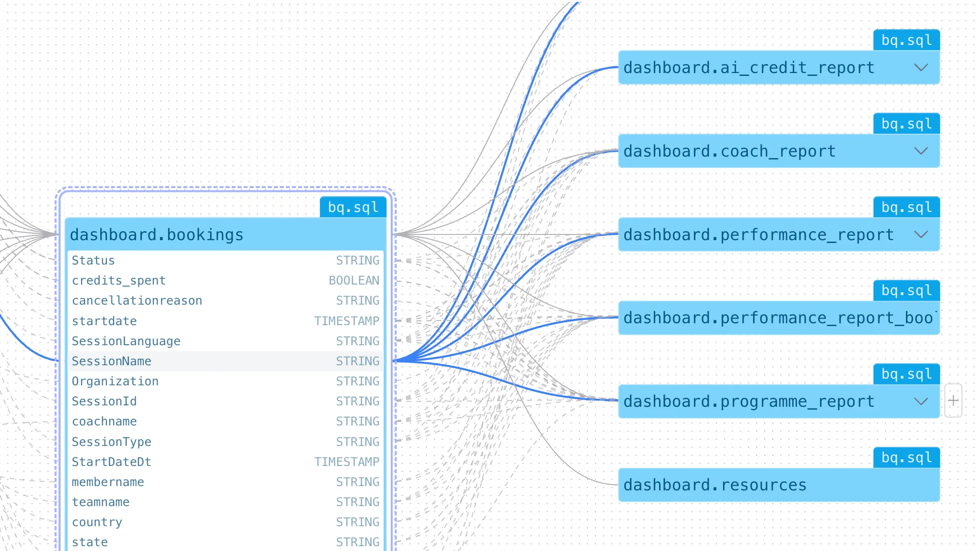Select the dashboard.bookings node header
Viewport: 980px width, 551px height.
[191, 234]
